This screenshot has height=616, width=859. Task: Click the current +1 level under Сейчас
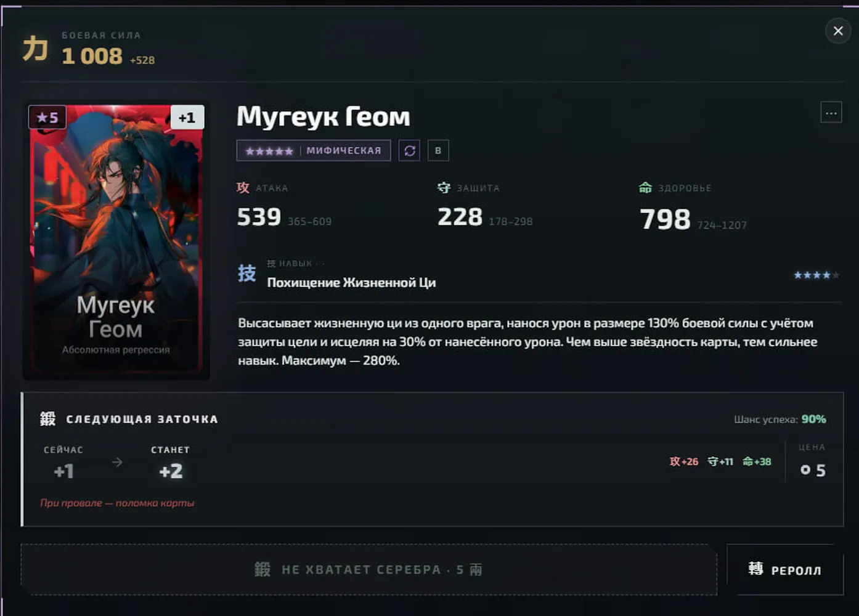tap(63, 472)
